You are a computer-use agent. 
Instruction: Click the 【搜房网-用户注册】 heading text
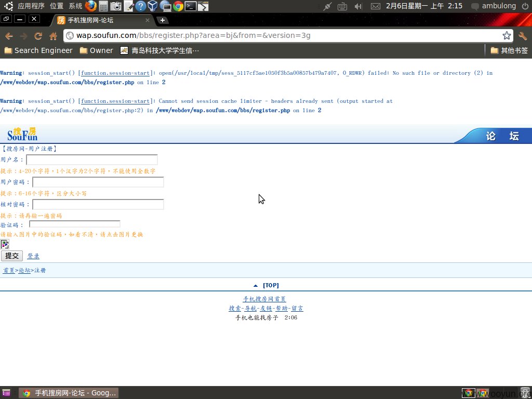(x=29, y=149)
